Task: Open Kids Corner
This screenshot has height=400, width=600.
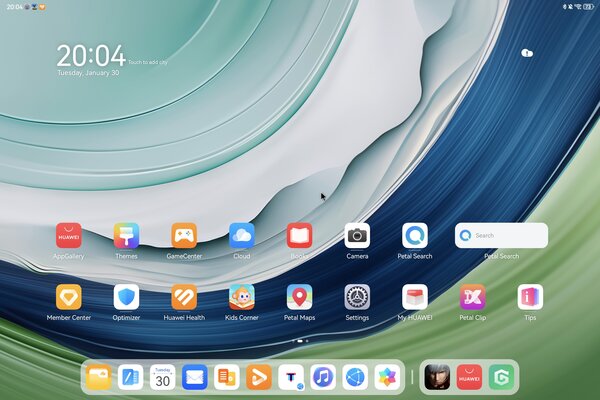Action: pyautogui.click(x=242, y=297)
